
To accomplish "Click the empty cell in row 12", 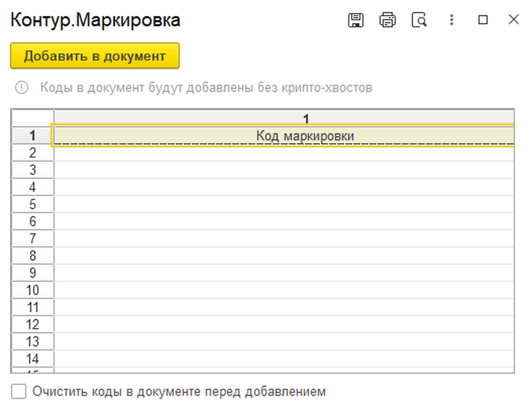I will pyautogui.click(x=283, y=324).
